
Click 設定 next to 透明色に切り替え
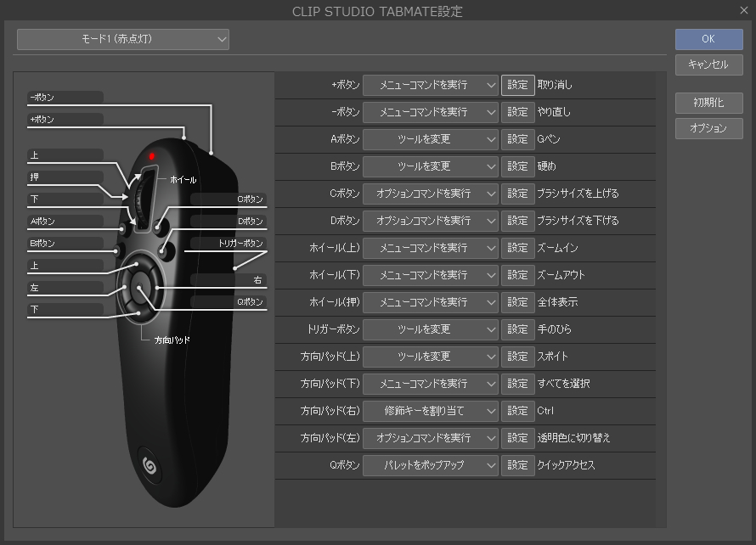tap(518, 438)
